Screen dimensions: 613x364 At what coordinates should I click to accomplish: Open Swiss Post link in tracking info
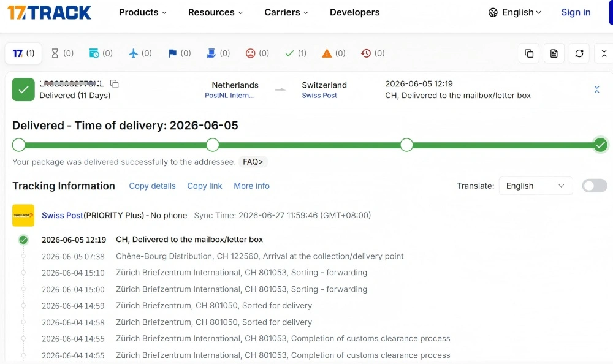click(62, 216)
